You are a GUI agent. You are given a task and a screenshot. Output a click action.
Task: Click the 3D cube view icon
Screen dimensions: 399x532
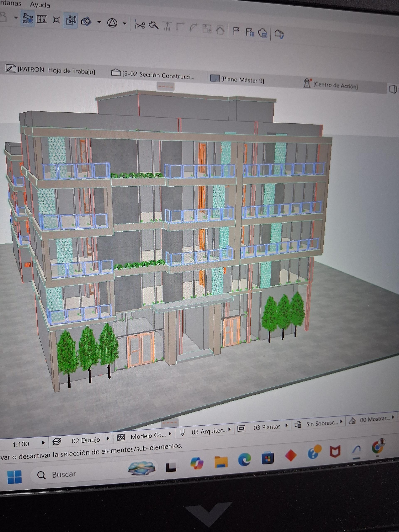86,22
